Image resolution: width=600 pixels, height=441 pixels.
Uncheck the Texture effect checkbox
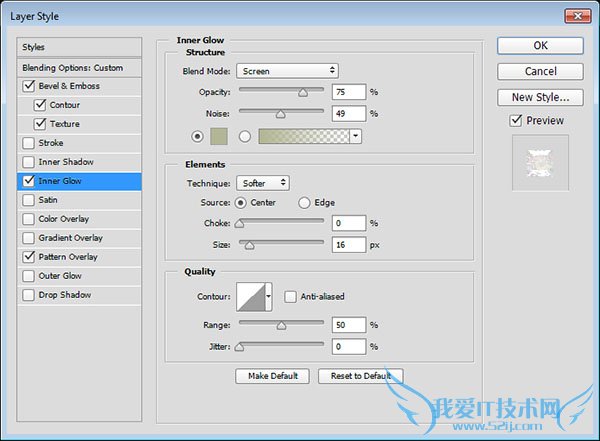40,124
